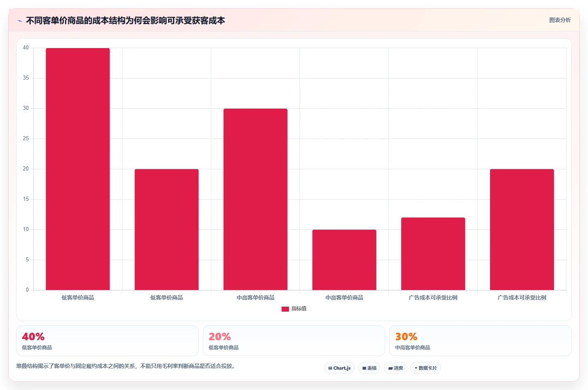Image resolution: width=588 pixels, height=390 pixels.
Task: Open the 20% 低客单价商品 stat card
Action: click(294, 341)
